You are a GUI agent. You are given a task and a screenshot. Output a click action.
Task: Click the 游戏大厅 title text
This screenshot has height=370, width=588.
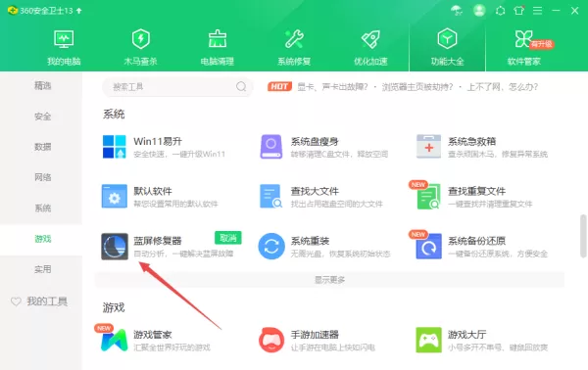click(x=467, y=335)
